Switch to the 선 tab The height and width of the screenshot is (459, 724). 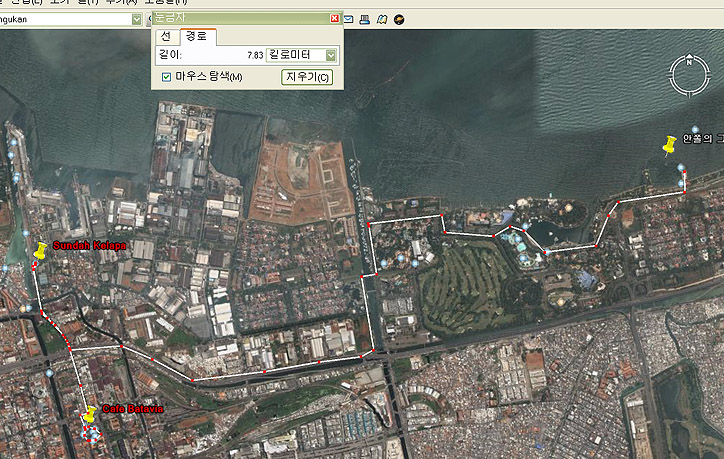166,36
